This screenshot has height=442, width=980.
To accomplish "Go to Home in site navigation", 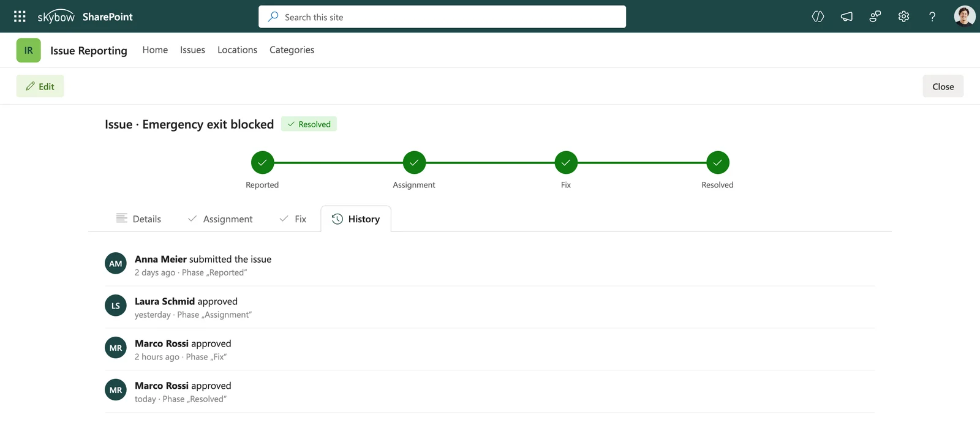I will point(155,50).
